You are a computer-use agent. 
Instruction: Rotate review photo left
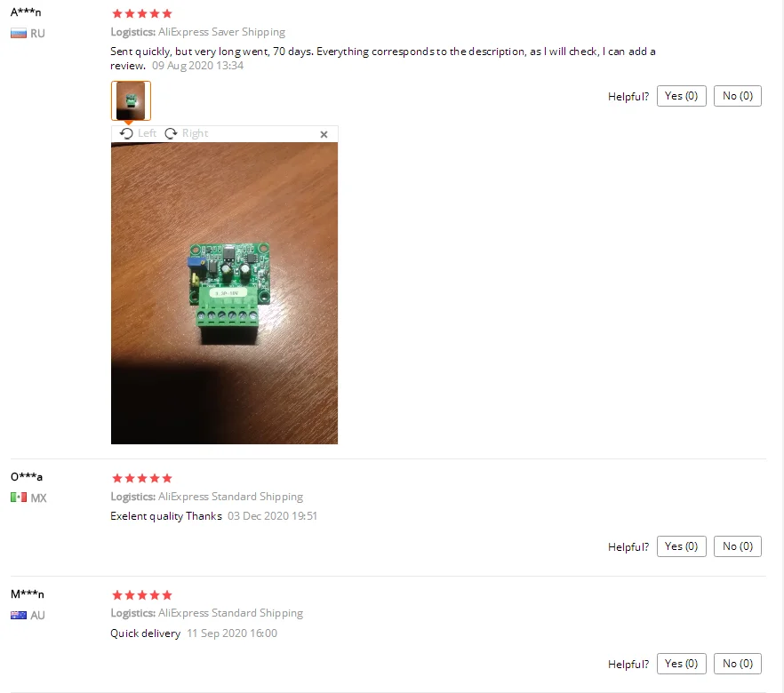138,133
